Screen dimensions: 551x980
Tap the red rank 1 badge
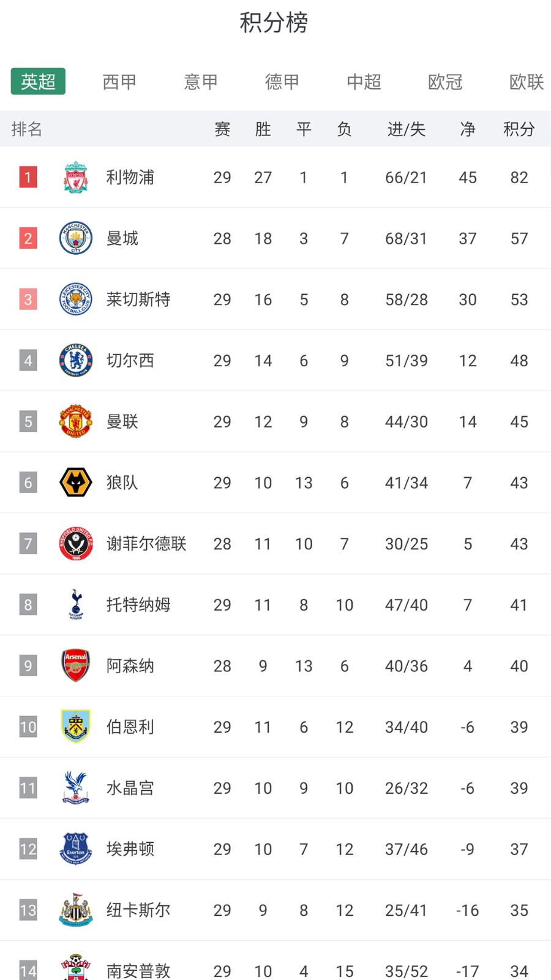click(x=28, y=177)
